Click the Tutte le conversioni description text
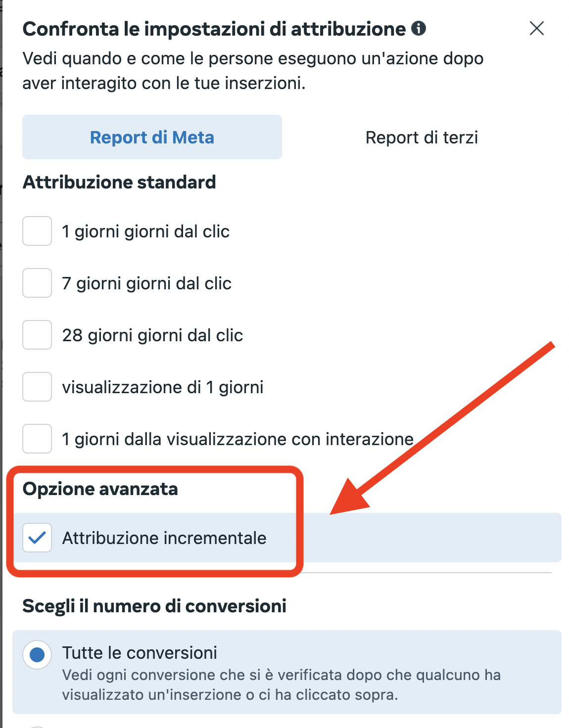Image resolution: width=569 pixels, height=728 pixels. (x=281, y=685)
